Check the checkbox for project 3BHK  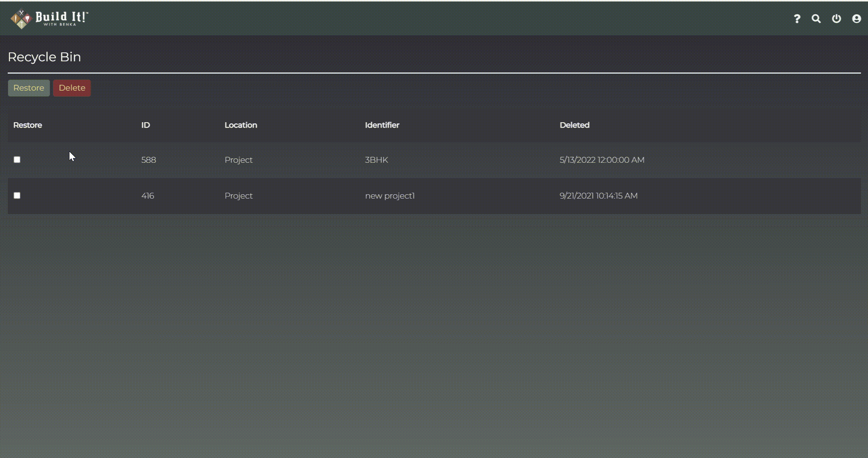(x=17, y=159)
